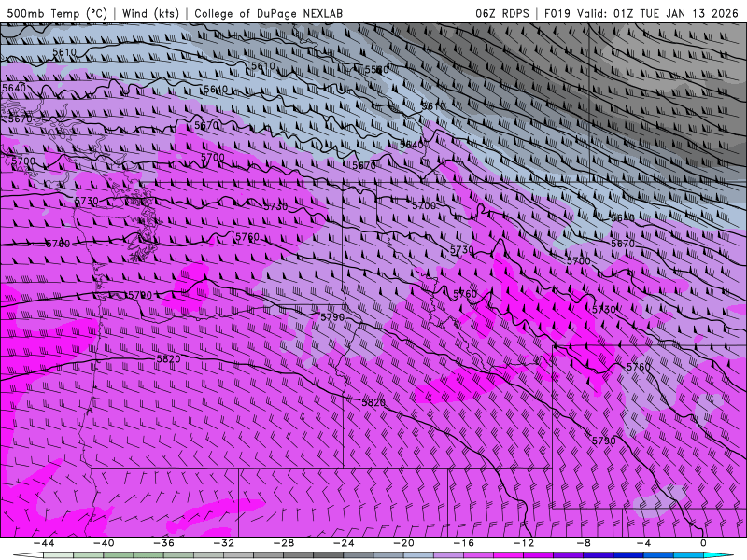Click the -20 colorbar scale label
The image size is (747, 560).
click(x=404, y=543)
